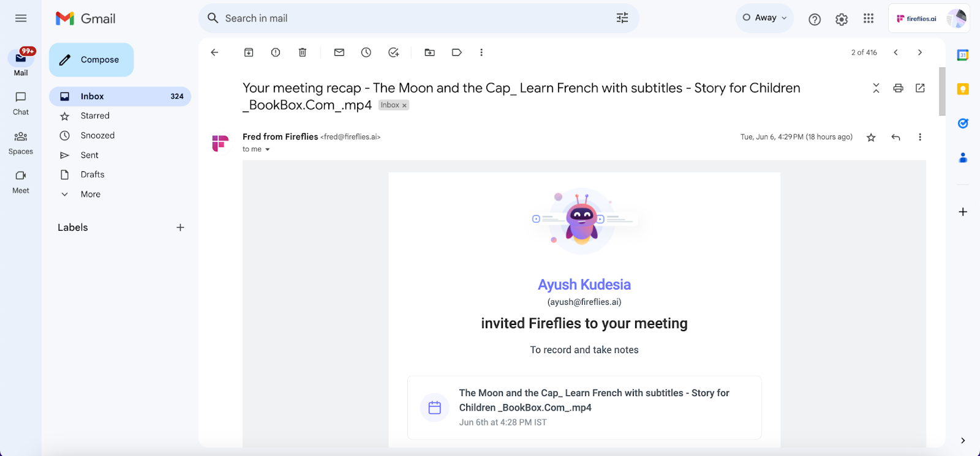Image resolution: width=980 pixels, height=456 pixels.
Task: Star the Fred from Fireflies message
Action: coord(871,137)
